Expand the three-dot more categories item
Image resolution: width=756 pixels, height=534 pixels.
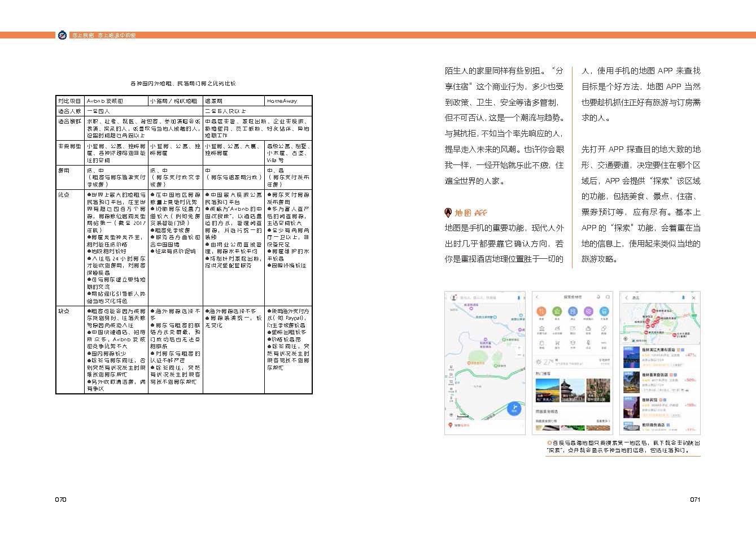604,344
